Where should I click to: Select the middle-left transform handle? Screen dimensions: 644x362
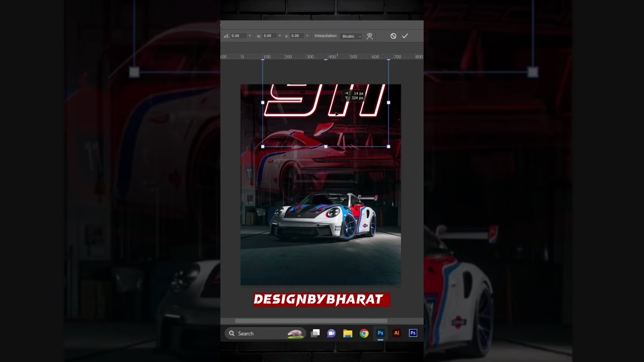263,103
